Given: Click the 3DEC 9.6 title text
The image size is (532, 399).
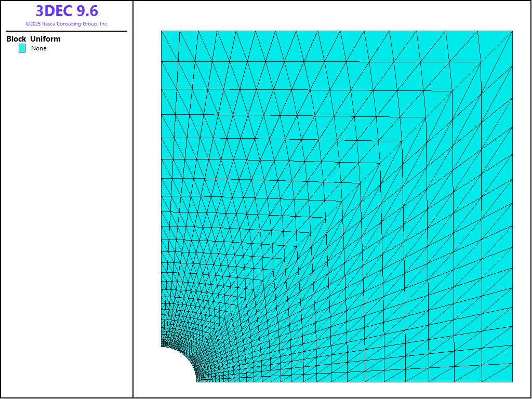Looking at the screenshot, I should click(66, 11).
